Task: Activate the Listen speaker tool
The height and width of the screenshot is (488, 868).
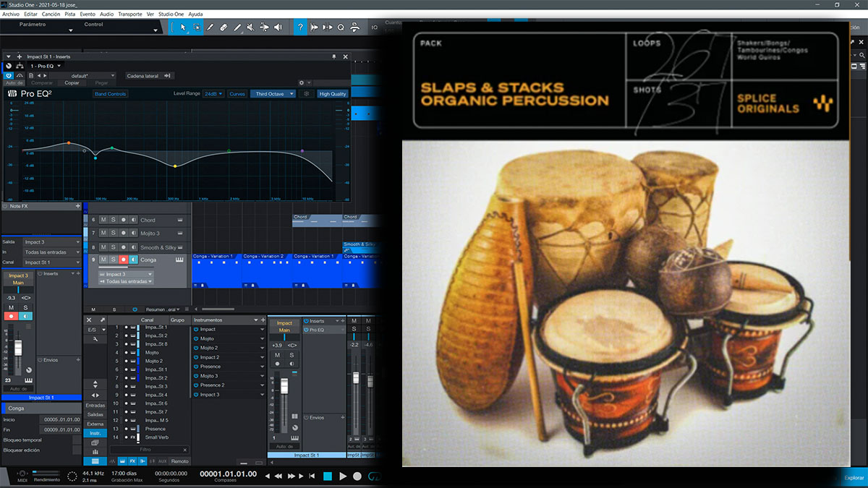Action: pos(279,27)
